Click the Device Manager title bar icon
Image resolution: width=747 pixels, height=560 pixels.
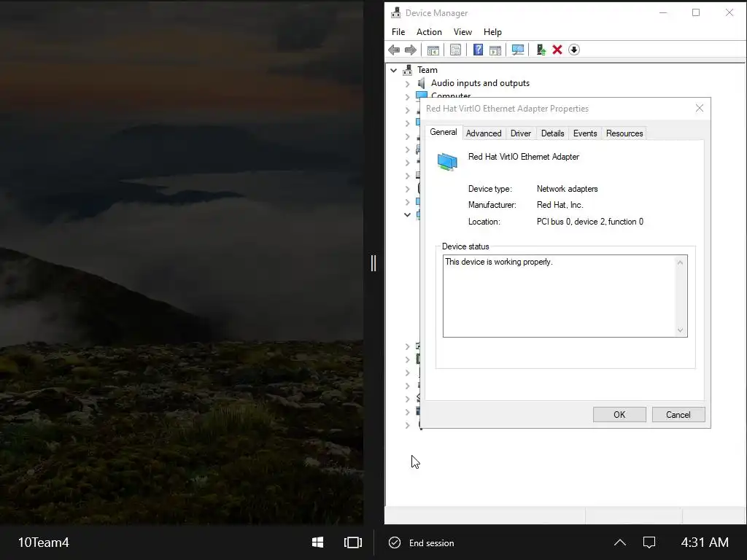(x=396, y=13)
